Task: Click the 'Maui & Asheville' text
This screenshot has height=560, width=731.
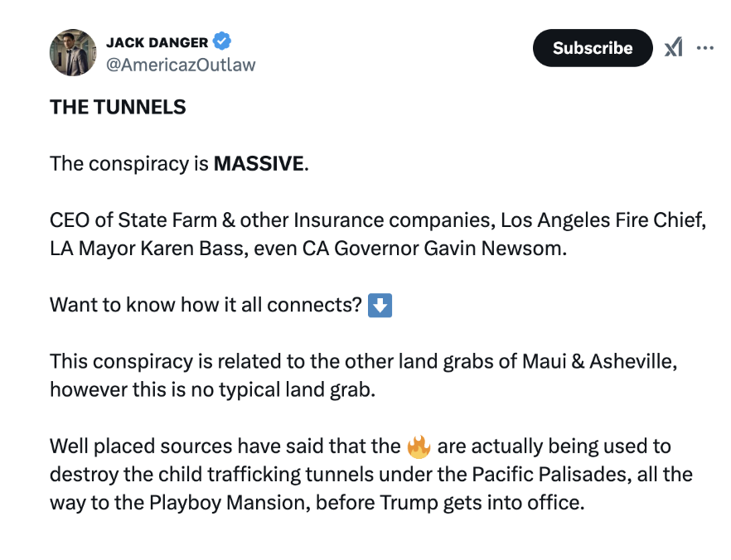Action: [x=599, y=361]
